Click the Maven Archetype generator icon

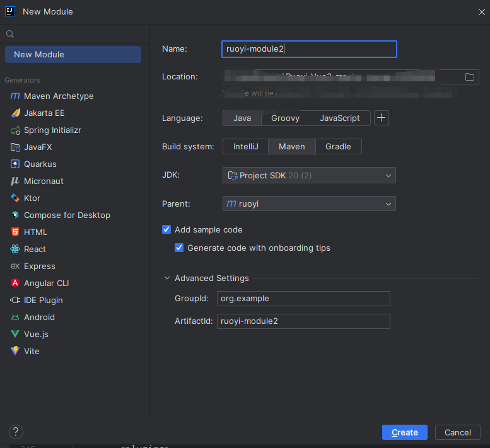(15, 96)
